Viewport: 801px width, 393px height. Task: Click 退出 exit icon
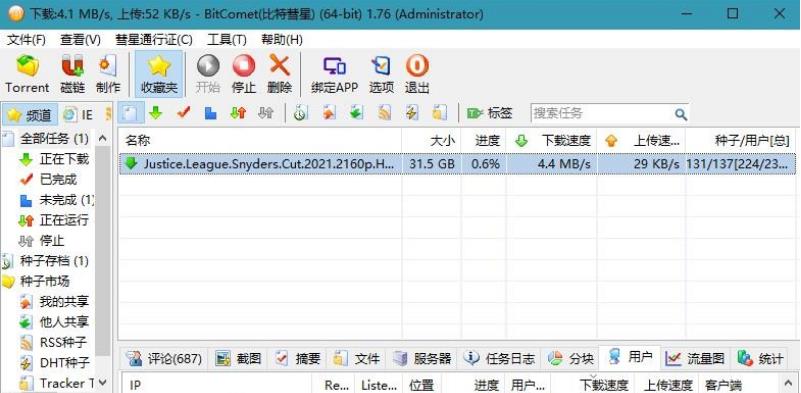[417, 74]
